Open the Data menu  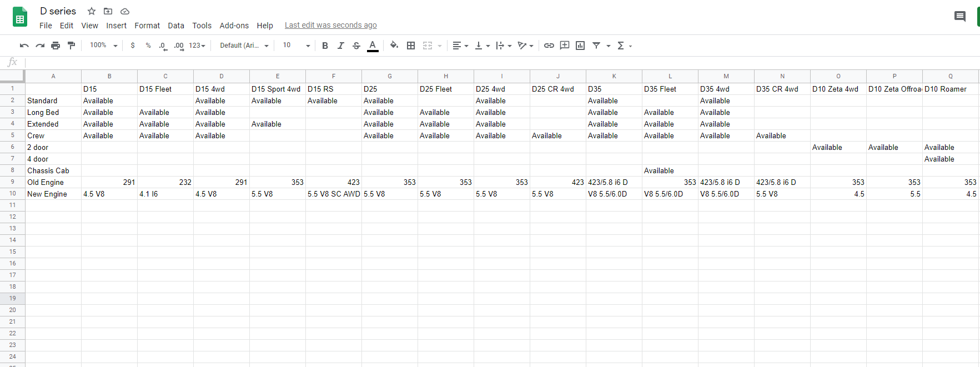[x=176, y=26]
